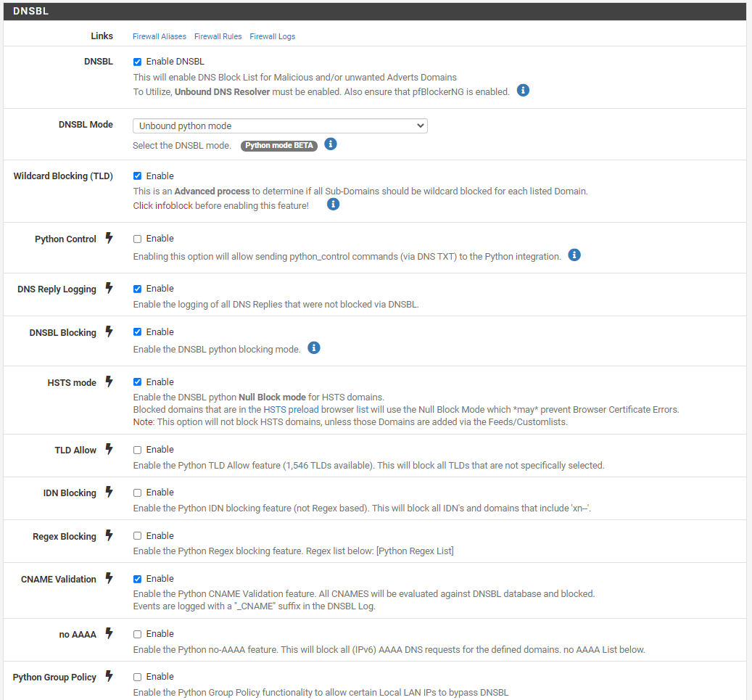The height and width of the screenshot is (700, 752).
Task: Enable the Python Group Policy checkbox
Action: coord(138,677)
